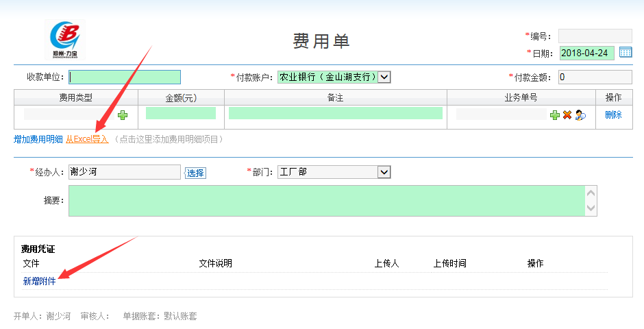Click 删除 in the detail row

click(613, 115)
